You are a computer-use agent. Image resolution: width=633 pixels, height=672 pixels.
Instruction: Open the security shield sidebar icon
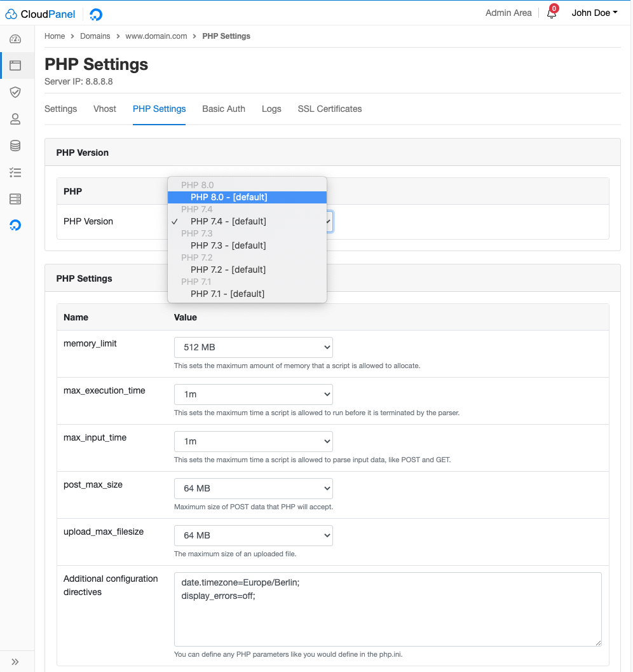[x=15, y=92]
